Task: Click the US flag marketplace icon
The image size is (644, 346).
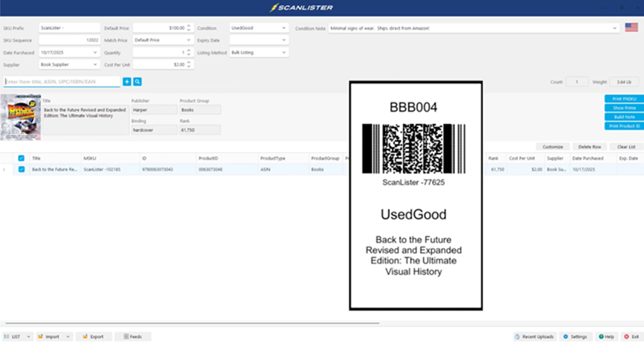Action: [x=631, y=27]
